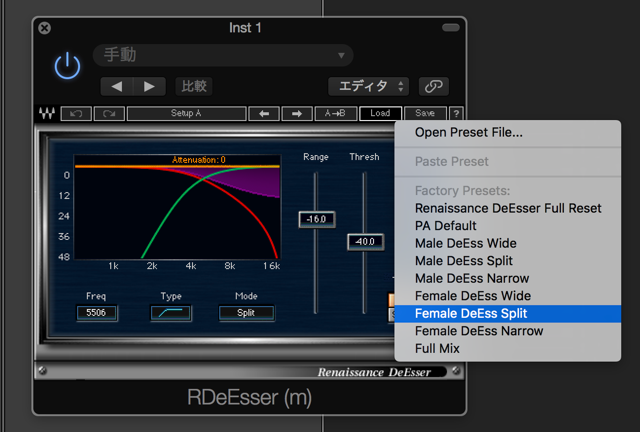The width and height of the screenshot is (640, 432).
Task: Select Male DeEss Split preset
Action: 508,261
